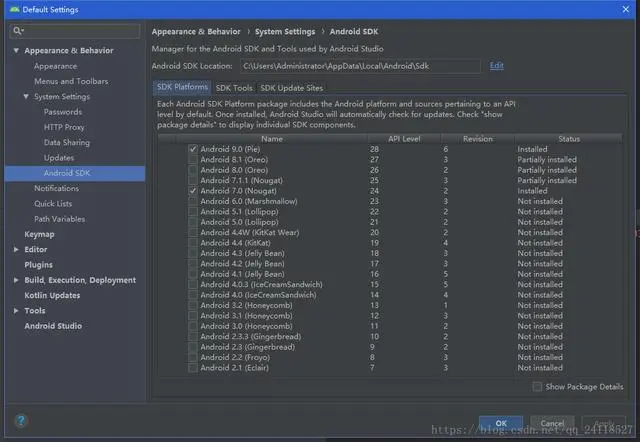The width and height of the screenshot is (640, 442).
Task: Click the Edit link for SDK location
Action: (x=496, y=65)
